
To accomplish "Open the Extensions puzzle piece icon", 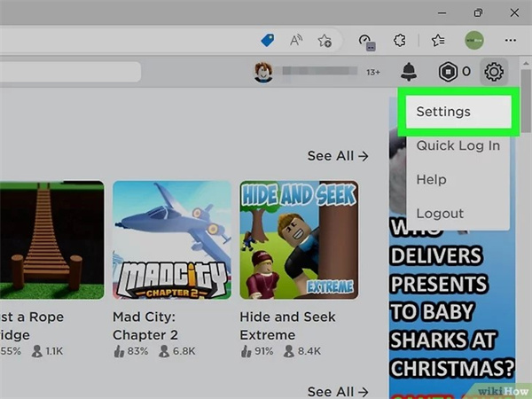I will click(399, 41).
